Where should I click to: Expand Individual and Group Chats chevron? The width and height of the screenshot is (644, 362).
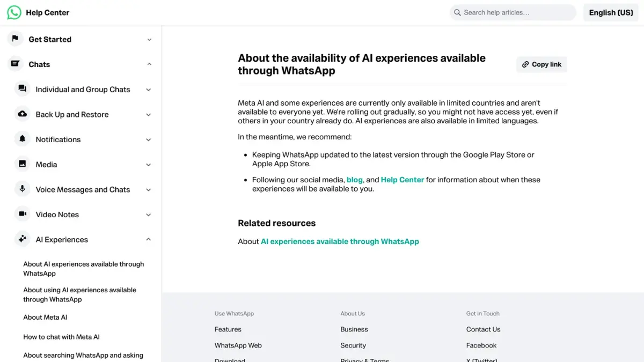tap(149, 90)
